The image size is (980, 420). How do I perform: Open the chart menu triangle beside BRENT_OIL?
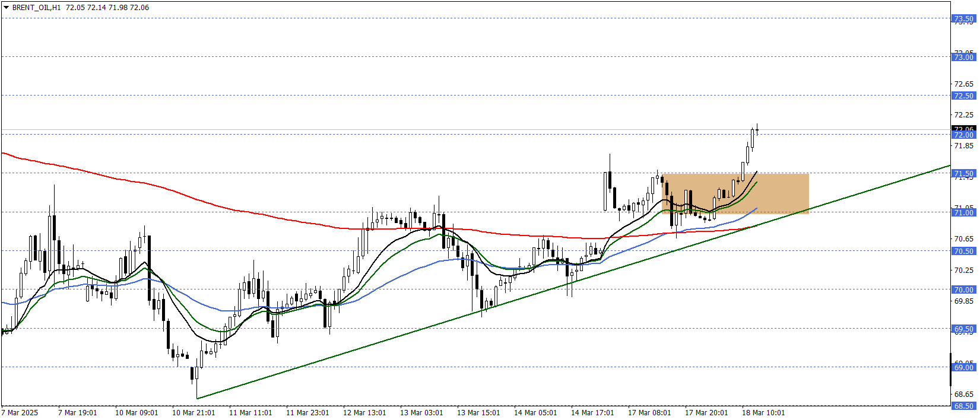(6, 8)
